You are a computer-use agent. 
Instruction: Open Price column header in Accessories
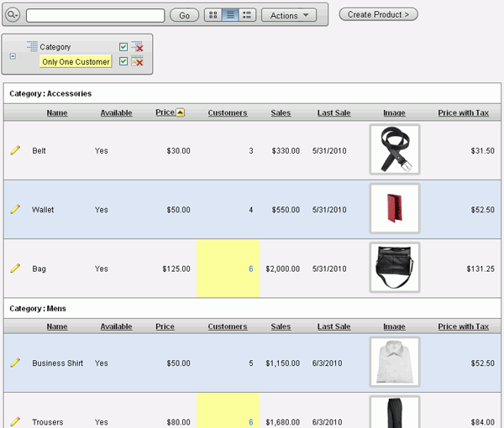tap(165, 112)
